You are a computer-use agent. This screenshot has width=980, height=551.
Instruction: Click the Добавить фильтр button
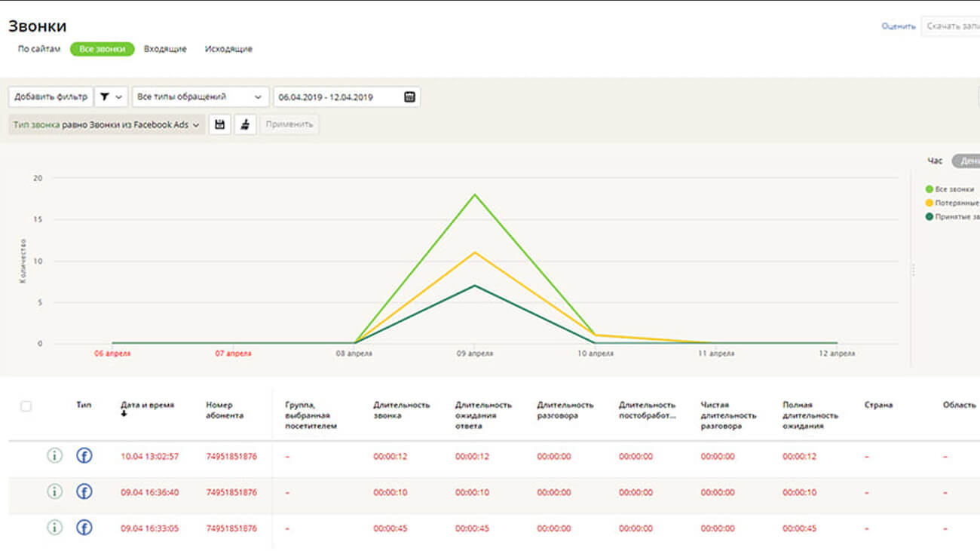(x=51, y=97)
